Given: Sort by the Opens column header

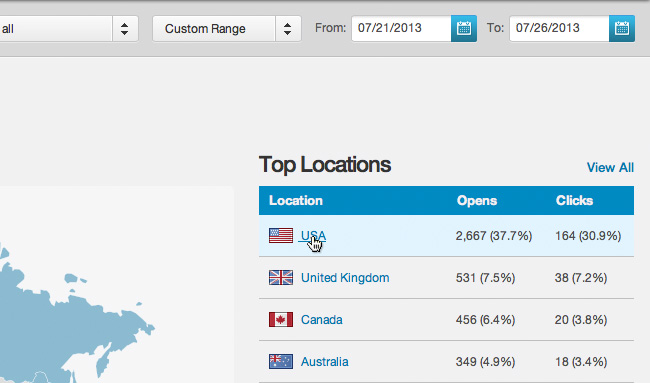Looking at the screenshot, I should pos(477,201).
